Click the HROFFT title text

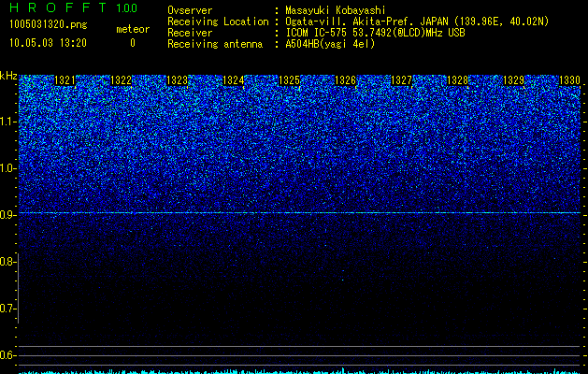point(58,7)
